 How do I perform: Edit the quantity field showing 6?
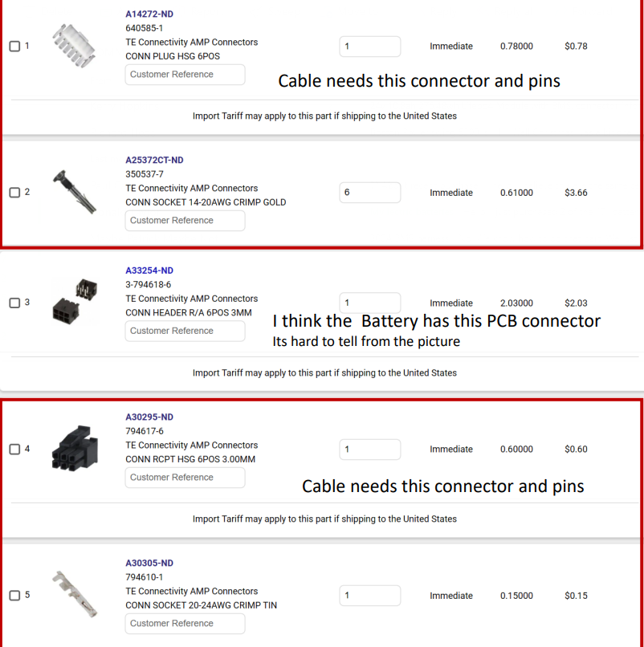tap(369, 193)
